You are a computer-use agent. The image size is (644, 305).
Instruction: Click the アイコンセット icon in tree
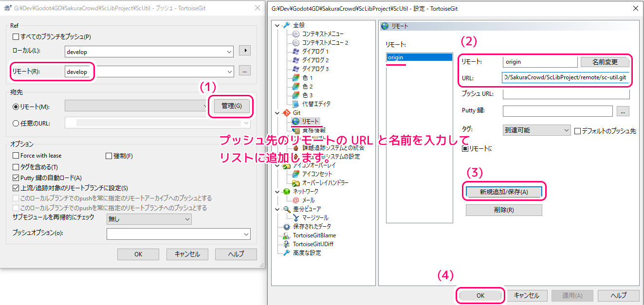coord(296,174)
